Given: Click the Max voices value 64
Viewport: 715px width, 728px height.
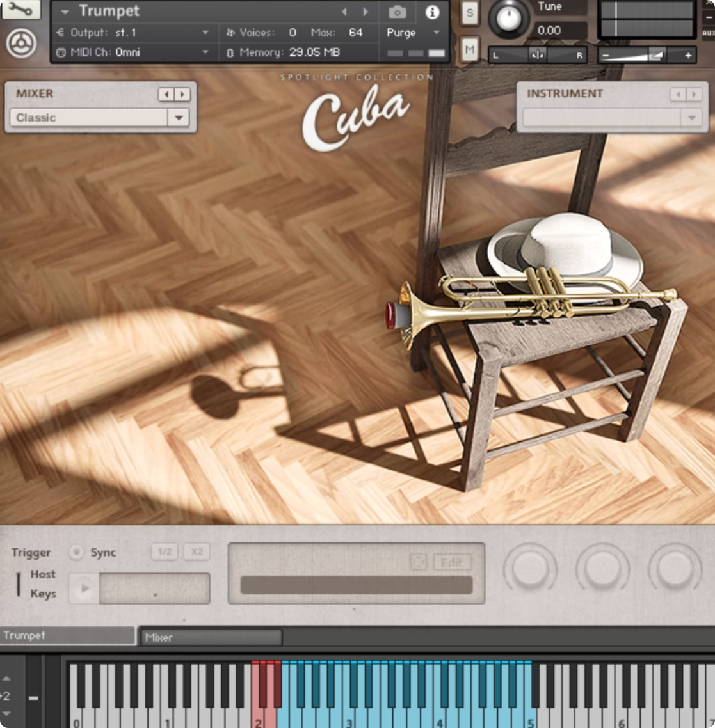Looking at the screenshot, I should tap(355, 33).
